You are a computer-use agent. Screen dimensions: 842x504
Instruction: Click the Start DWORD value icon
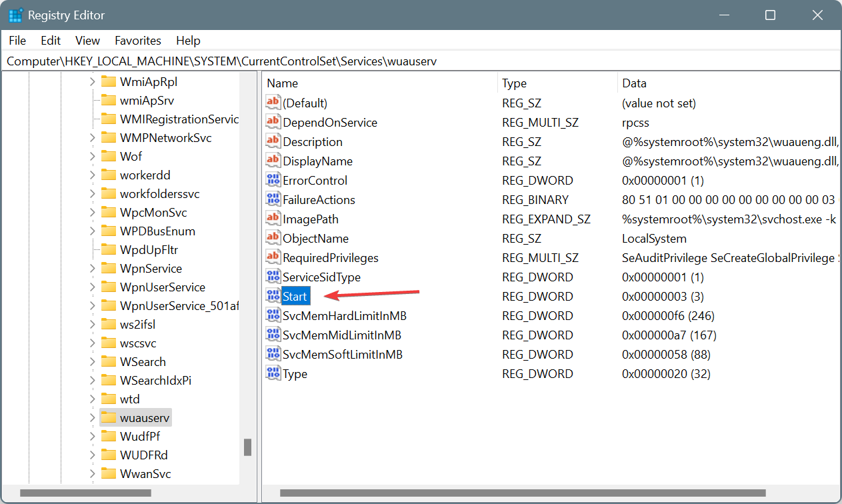tap(273, 296)
